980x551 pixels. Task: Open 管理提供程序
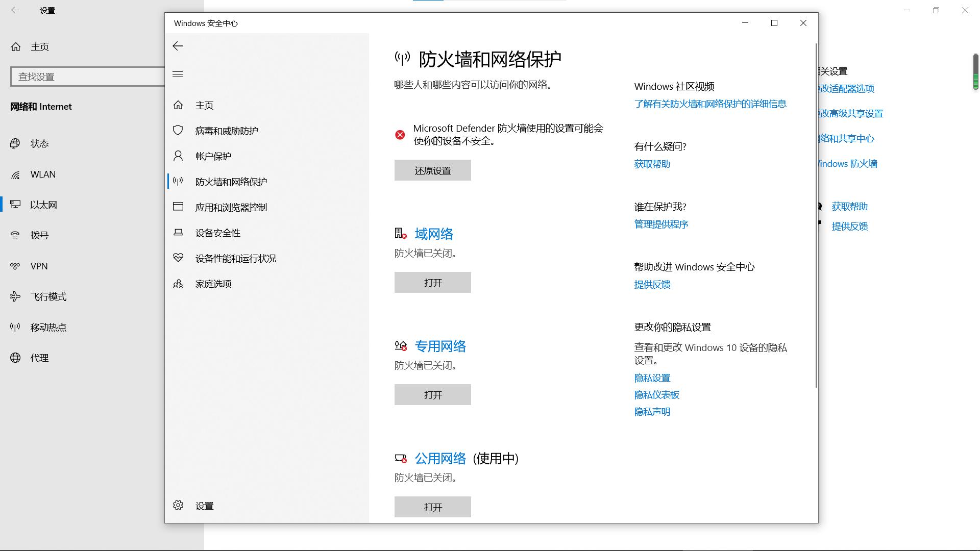(x=661, y=223)
